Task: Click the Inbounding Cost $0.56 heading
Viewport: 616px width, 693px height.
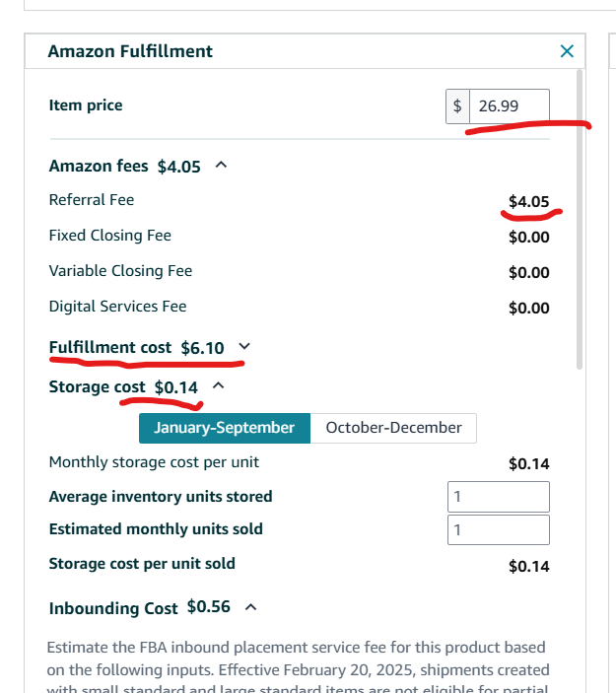Action: click(139, 608)
